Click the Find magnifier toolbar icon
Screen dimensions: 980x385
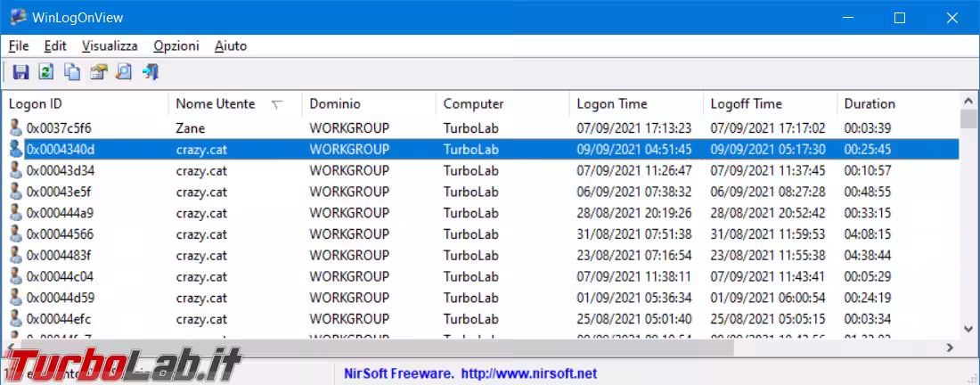click(124, 72)
